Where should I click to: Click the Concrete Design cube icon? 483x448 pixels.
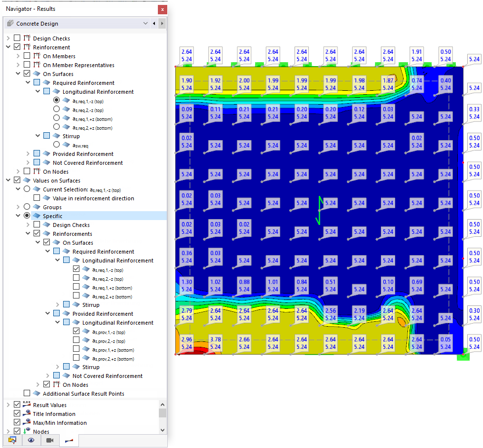pos(11,23)
